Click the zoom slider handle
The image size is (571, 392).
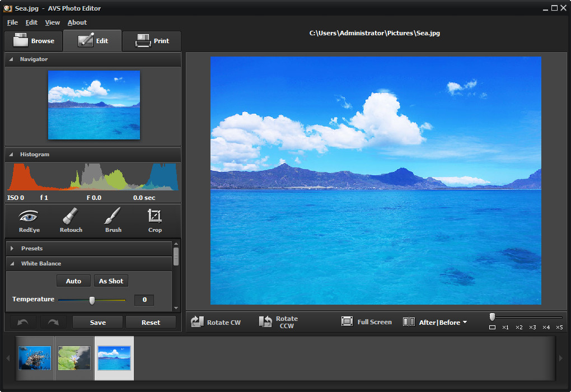point(492,316)
